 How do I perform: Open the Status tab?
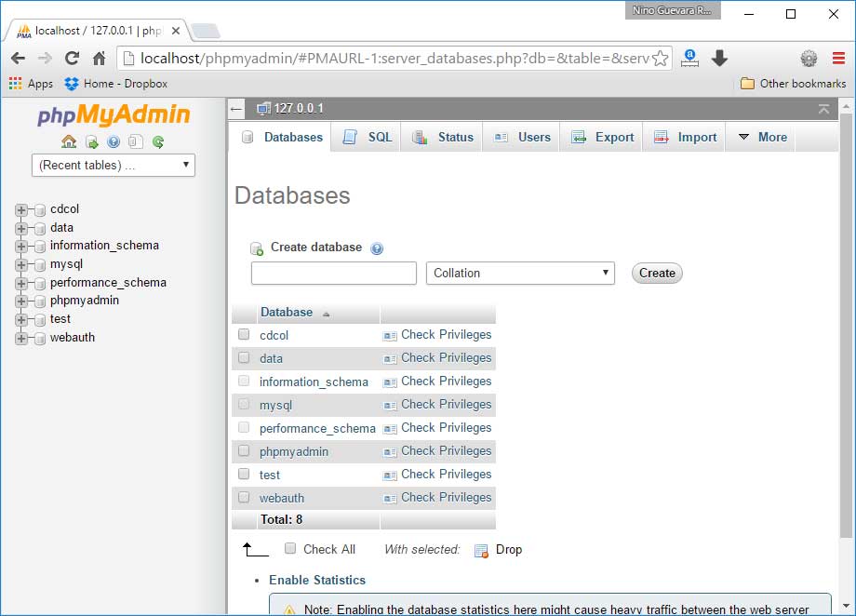pyautogui.click(x=442, y=137)
